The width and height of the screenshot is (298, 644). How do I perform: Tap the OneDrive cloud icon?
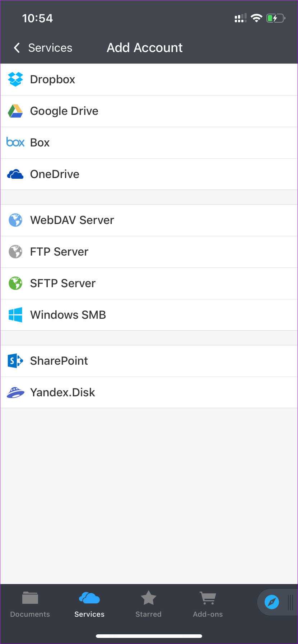coord(15,174)
